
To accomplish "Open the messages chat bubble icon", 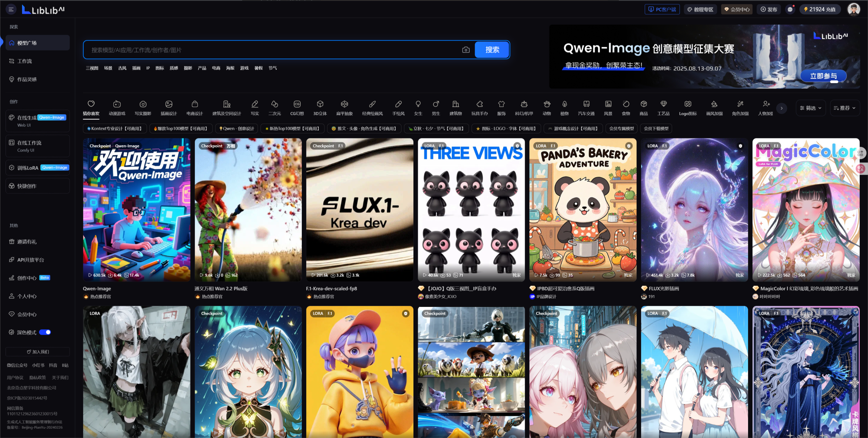I will 790,9.
